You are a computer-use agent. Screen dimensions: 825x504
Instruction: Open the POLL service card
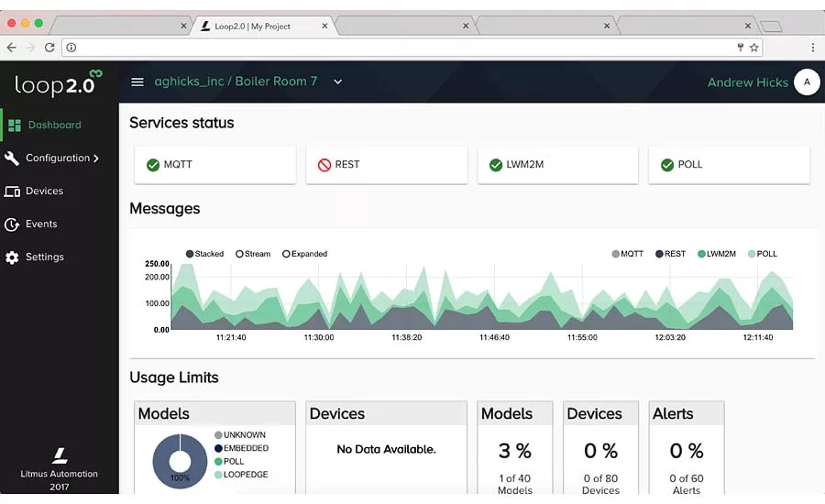pos(730,165)
